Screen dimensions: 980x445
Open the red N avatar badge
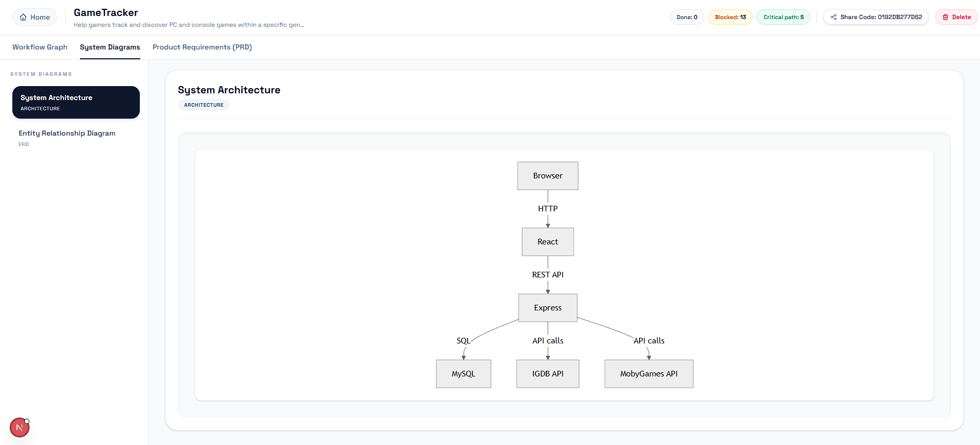pyautogui.click(x=20, y=427)
